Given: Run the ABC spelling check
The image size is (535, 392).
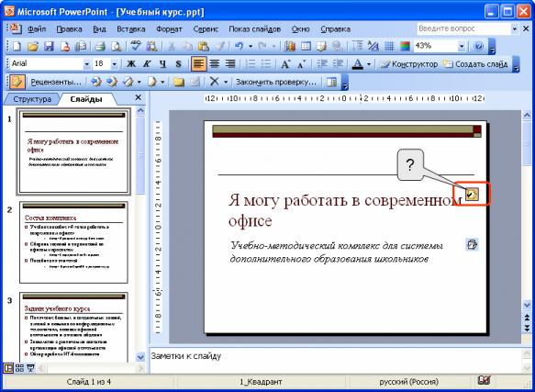Looking at the screenshot, I should pyautogui.click(x=136, y=46).
